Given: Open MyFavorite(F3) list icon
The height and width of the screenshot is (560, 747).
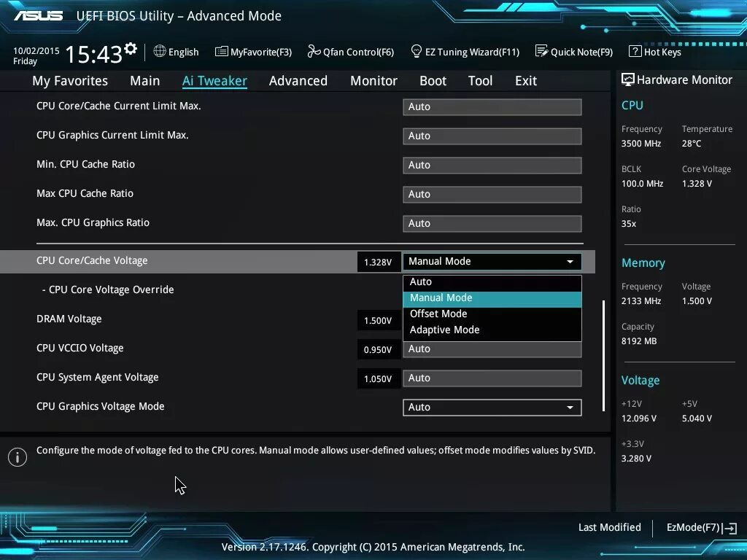Looking at the screenshot, I should [x=222, y=52].
